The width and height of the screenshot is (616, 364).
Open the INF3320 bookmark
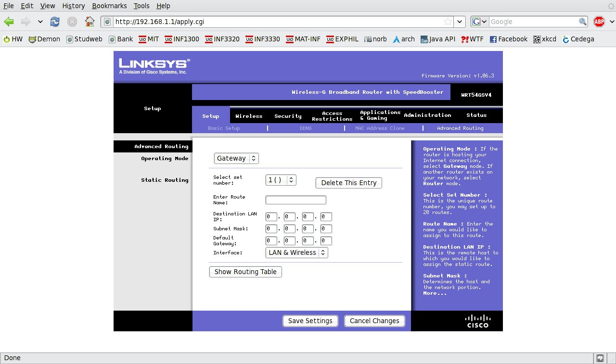pos(222,39)
